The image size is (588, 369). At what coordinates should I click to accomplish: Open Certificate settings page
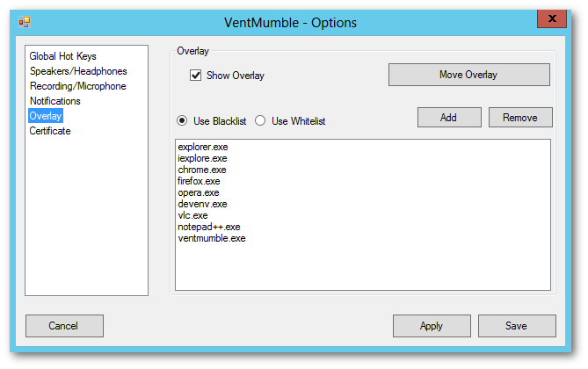tap(50, 131)
